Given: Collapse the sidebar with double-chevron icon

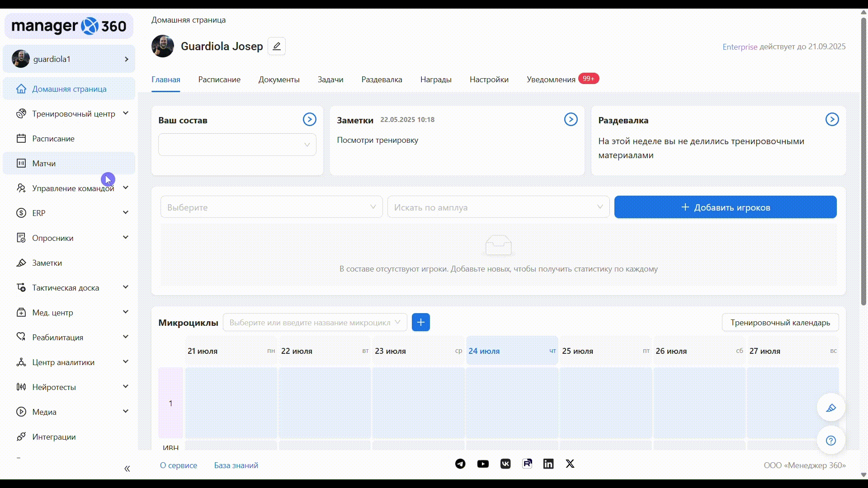Looking at the screenshot, I should point(127,469).
